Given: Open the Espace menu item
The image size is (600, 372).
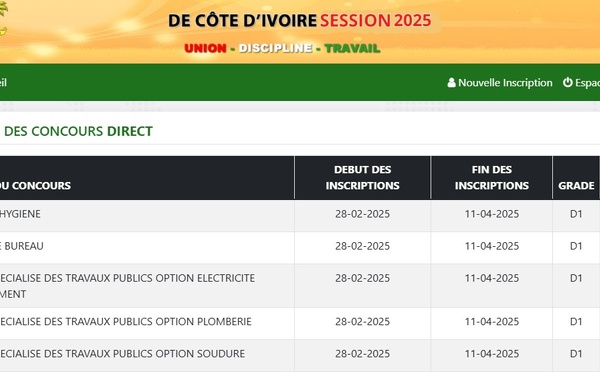Looking at the screenshot, I should click(x=581, y=83).
